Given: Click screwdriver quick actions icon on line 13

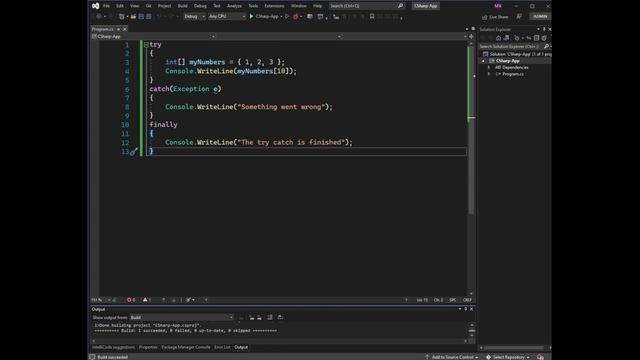Looking at the screenshot, I should point(133,152).
